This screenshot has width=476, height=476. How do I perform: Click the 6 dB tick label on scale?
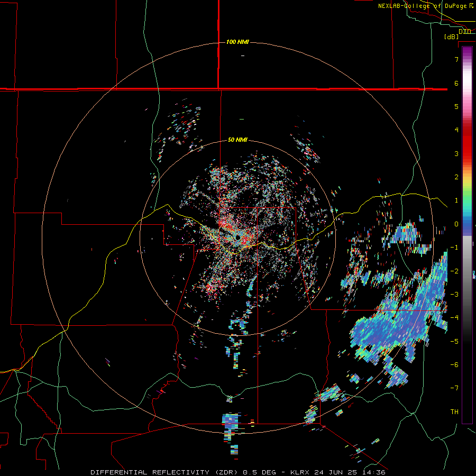coord(456,83)
